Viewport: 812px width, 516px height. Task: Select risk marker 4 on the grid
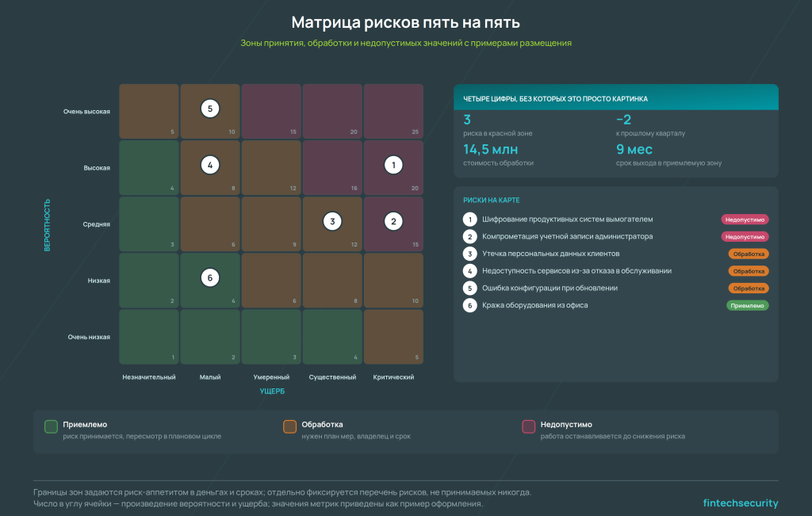[209, 165]
